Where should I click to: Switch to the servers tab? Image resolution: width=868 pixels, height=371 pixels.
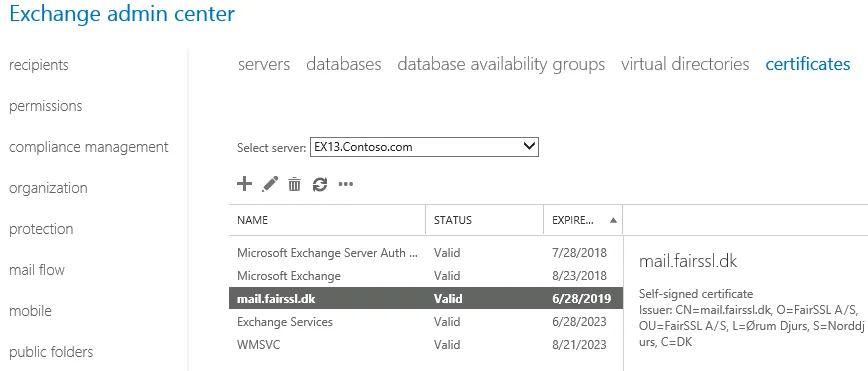coord(264,64)
